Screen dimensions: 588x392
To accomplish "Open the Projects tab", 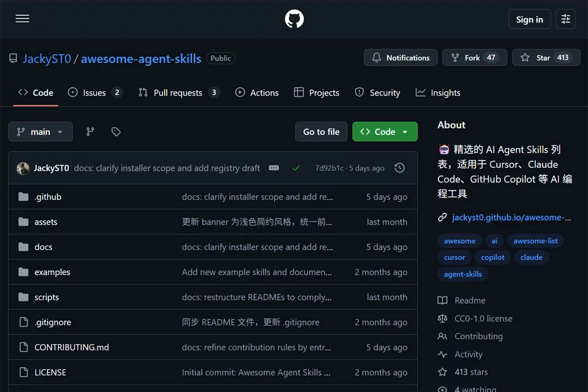I will pos(317,92).
